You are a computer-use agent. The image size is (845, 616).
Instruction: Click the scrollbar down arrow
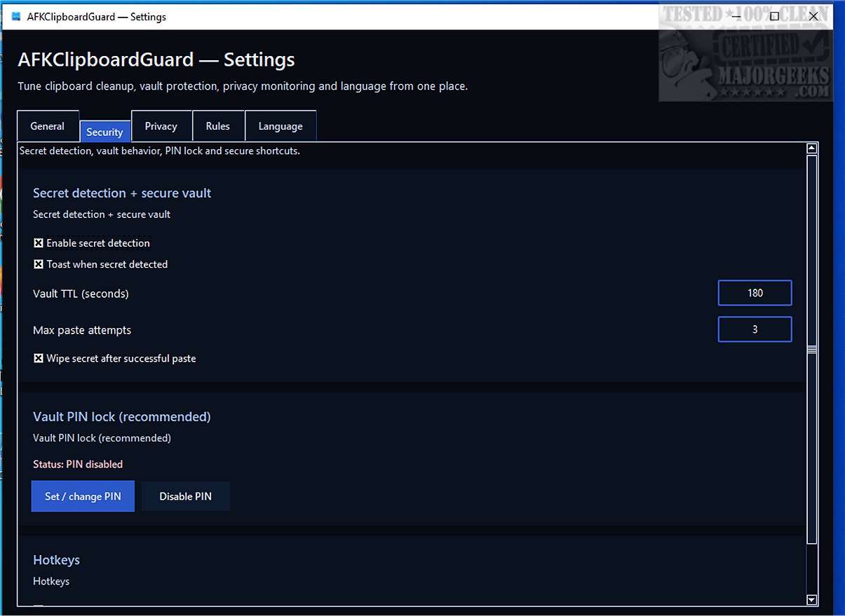(x=812, y=600)
